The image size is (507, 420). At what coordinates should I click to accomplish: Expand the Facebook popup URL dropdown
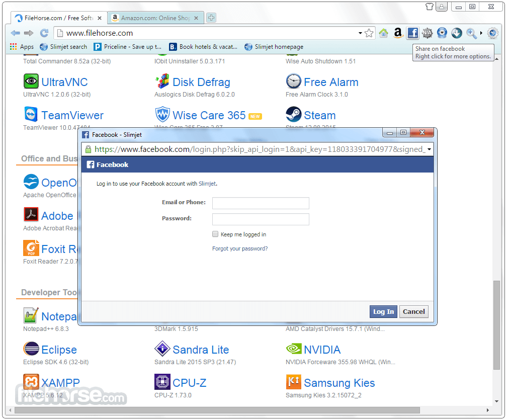point(429,149)
